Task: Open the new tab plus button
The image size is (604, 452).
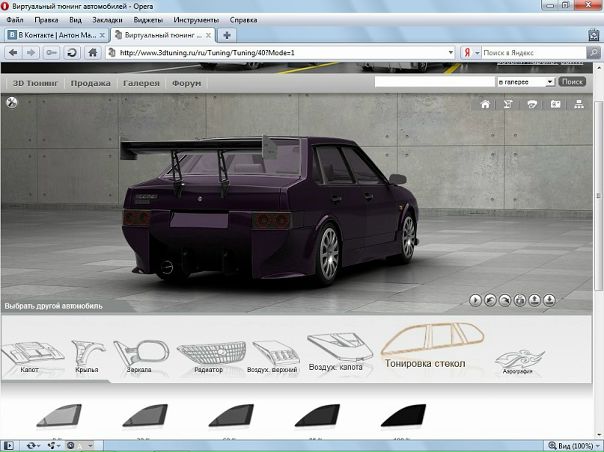Action: click(x=255, y=34)
